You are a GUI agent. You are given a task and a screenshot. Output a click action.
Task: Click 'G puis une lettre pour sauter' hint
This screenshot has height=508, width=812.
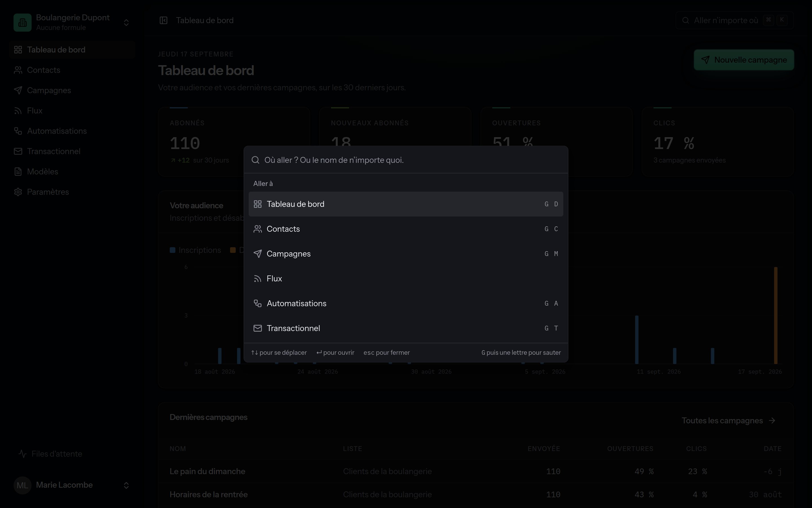coord(521,352)
